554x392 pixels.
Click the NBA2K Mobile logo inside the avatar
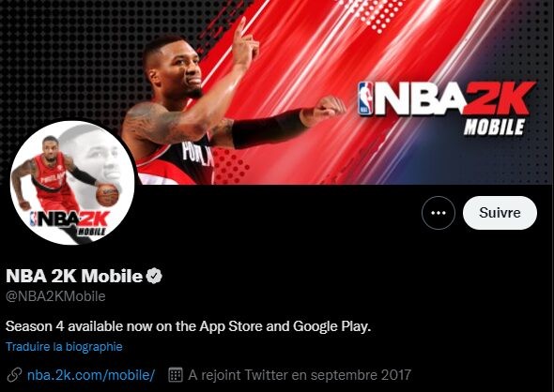[70, 222]
